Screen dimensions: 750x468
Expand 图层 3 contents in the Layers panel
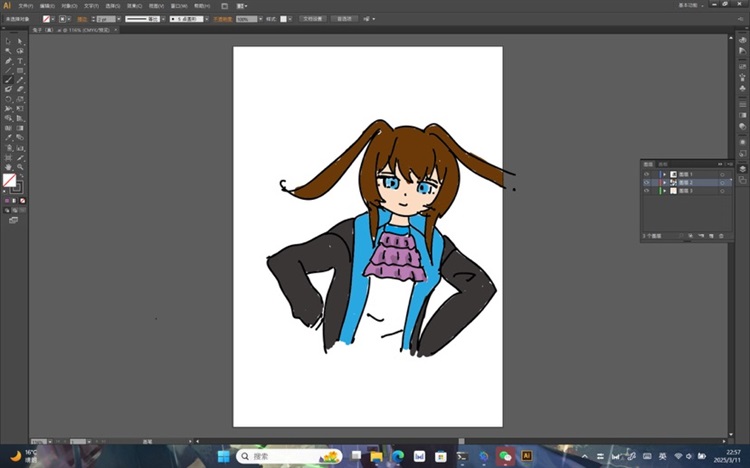point(663,190)
